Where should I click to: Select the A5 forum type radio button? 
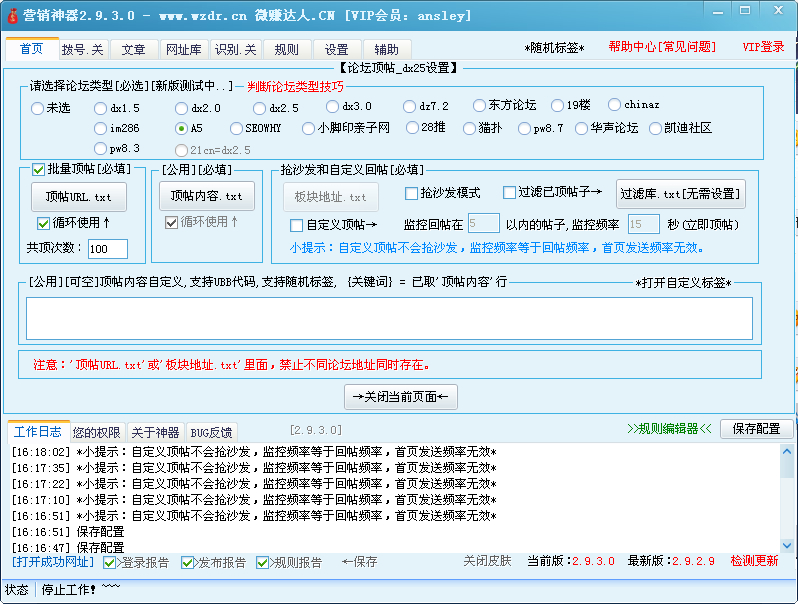tap(181, 129)
